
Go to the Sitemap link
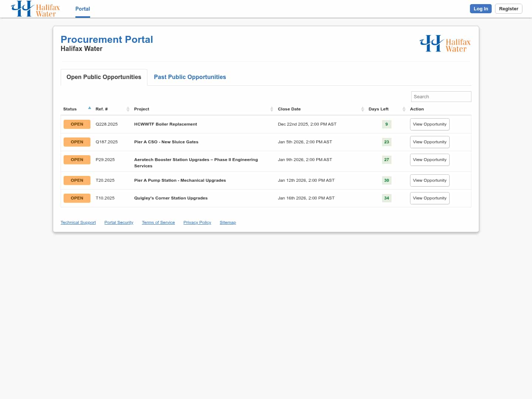[x=228, y=222]
